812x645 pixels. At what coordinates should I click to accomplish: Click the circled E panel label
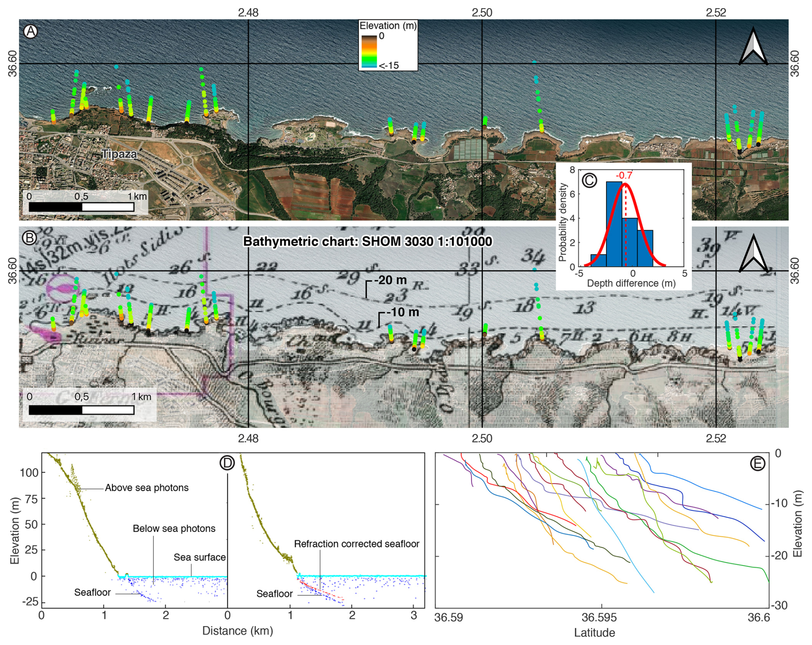coord(757,463)
